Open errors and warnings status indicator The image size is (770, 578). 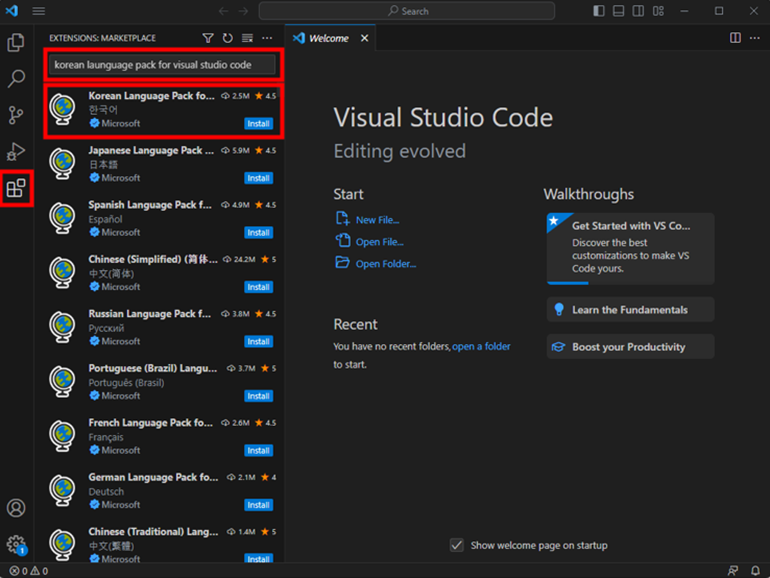click(x=28, y=571)
